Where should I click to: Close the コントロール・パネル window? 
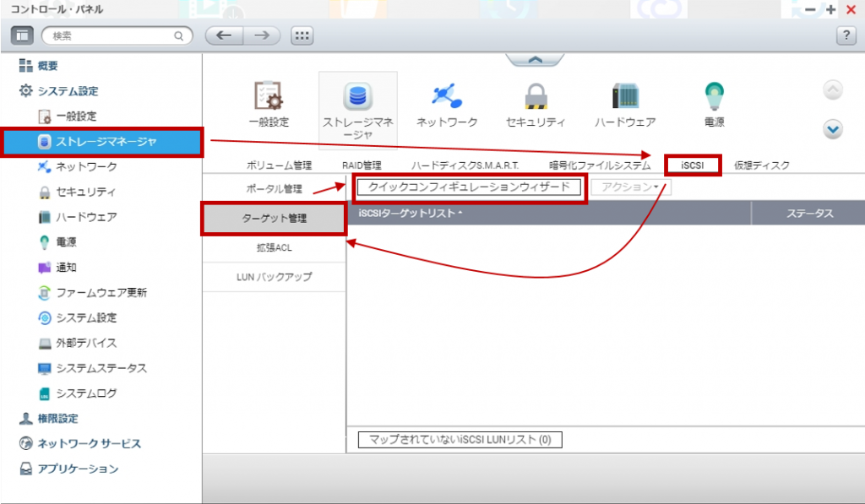[x=851, y=9]
